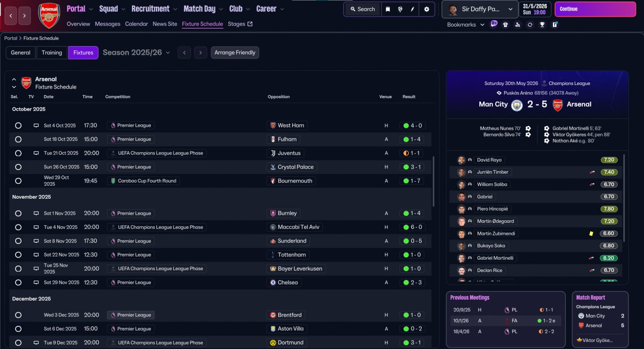Open the Overview tab
This screenshot has width=644, height=349.
coord(78,24)
